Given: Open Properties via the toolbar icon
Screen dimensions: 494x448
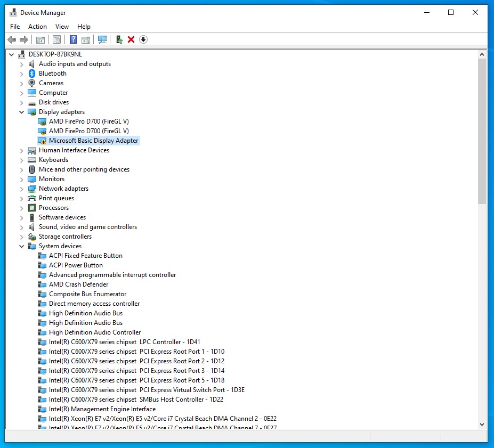Looking at the screenshot, I should (56, 39).
